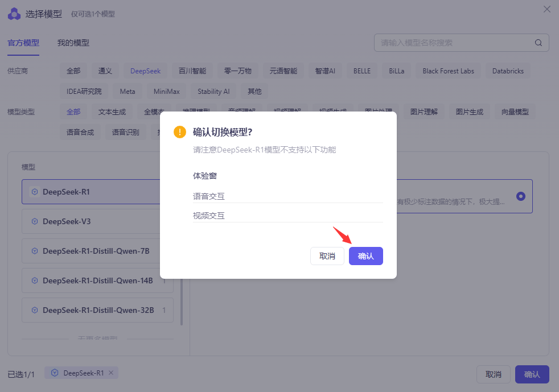This screenshot has height=392, width=559.
Task: Filter suppliers by Black Forest Labs
Action: (x=448, y=71)
